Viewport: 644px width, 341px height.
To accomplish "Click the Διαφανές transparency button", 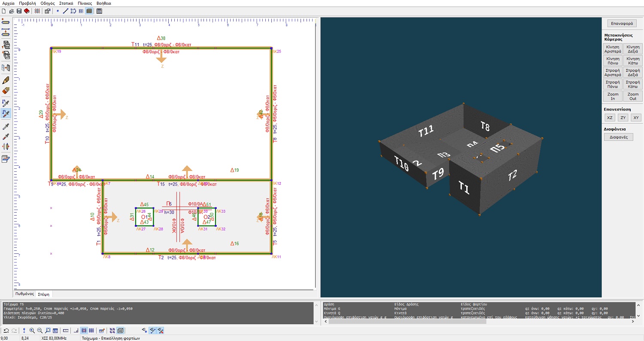I will pos(619,137).
